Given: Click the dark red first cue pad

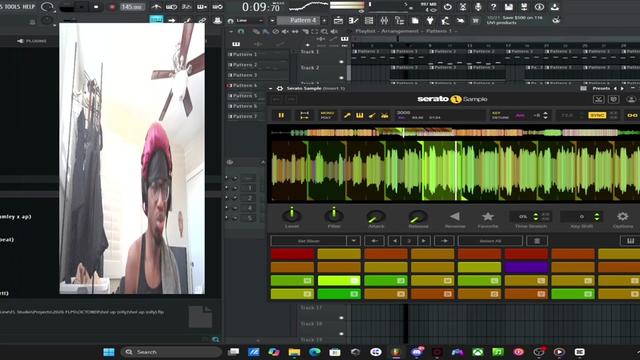Looking at the screenshot, I should pyautogui.click(x=292, y=254).
